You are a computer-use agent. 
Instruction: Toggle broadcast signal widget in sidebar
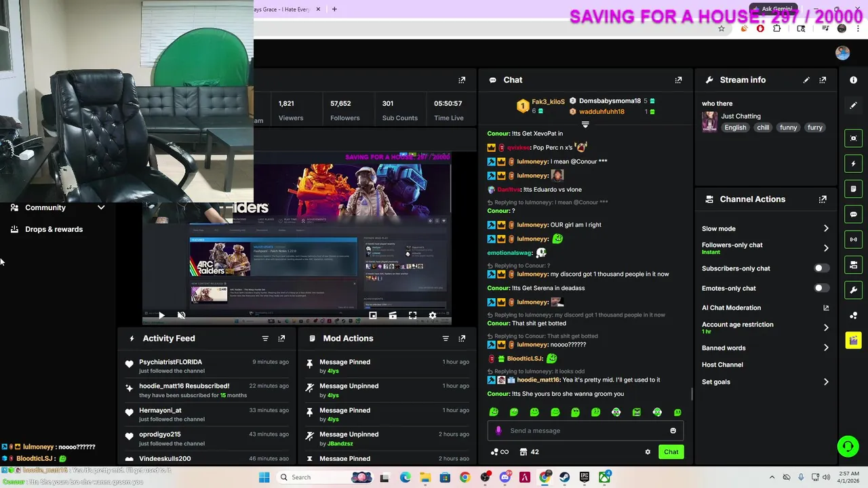(853, 239)
